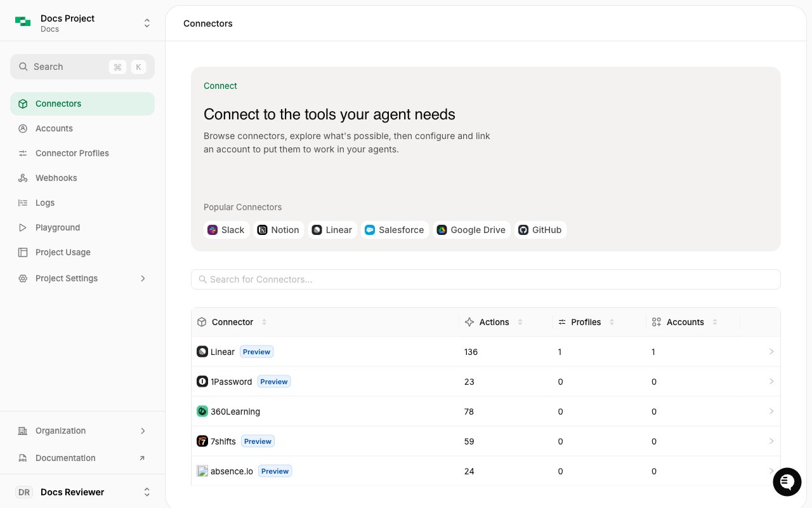Click the Salesforce logo in Popular Connectors
The image size is (812, 508).
tap(370, 230)
